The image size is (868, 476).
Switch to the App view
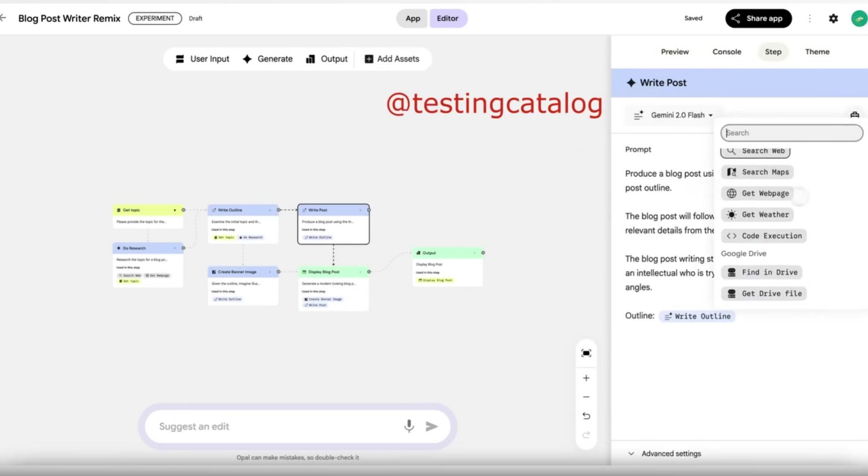pyautogui.click(x=413, y=19)
